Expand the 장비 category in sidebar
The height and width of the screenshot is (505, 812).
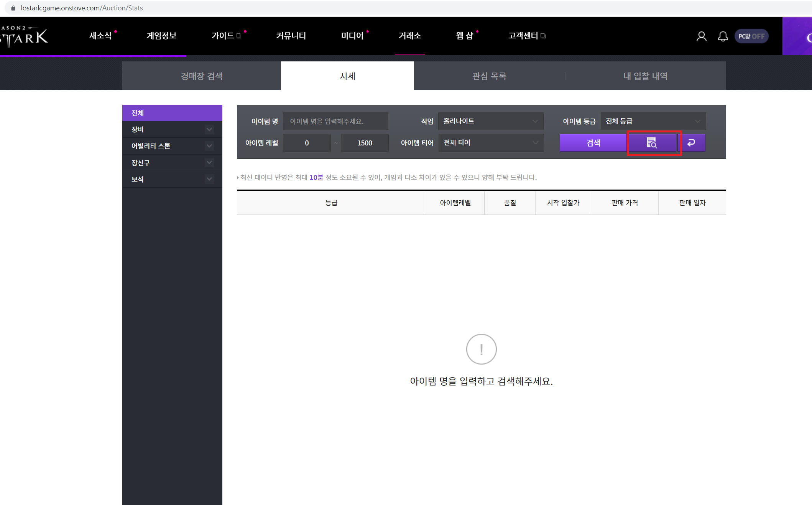(209, 129)
